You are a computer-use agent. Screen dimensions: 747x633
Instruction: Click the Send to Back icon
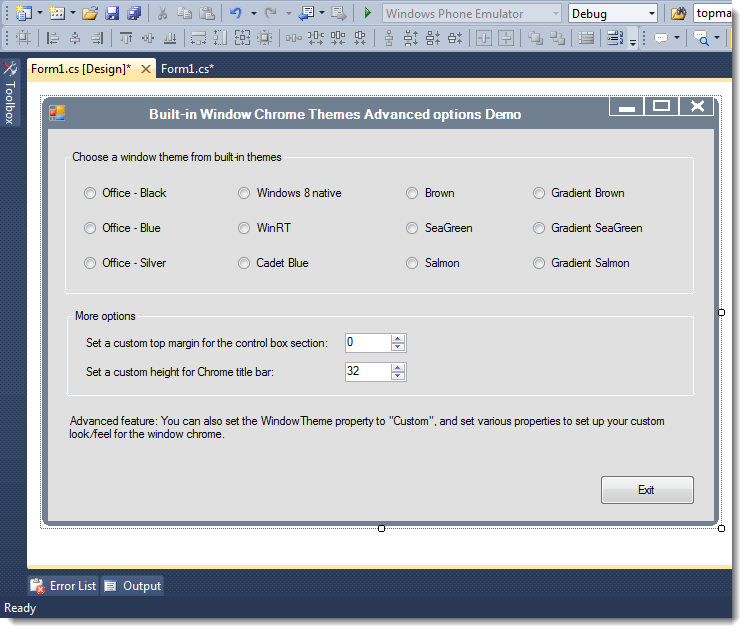click(557, 37)
